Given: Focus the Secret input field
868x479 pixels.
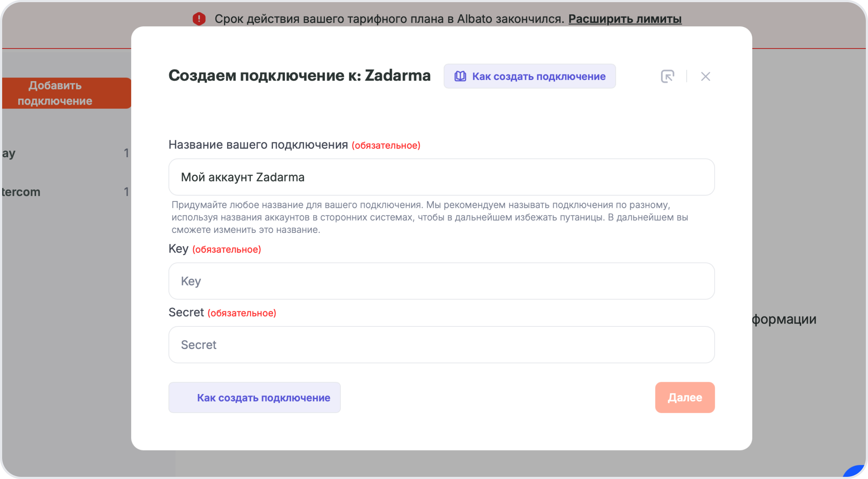Looking at the screenshot, I should 441,345.
